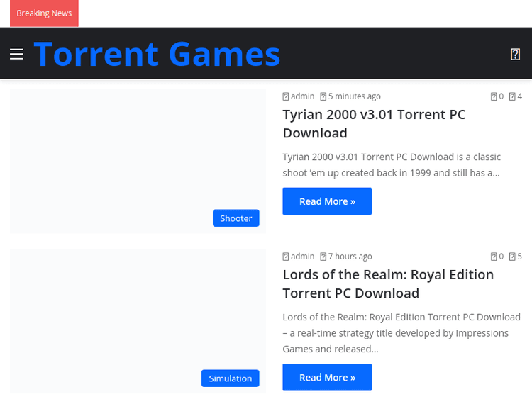Click admin author link on Tyrian post

pos(303,96)
